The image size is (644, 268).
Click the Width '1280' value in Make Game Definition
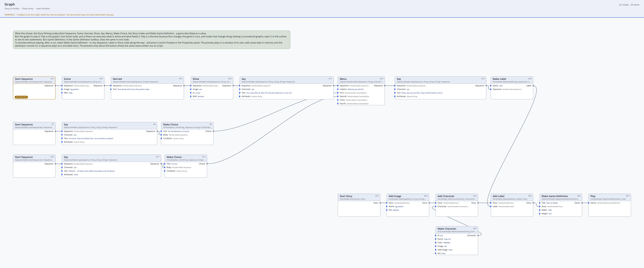point(550,210)
